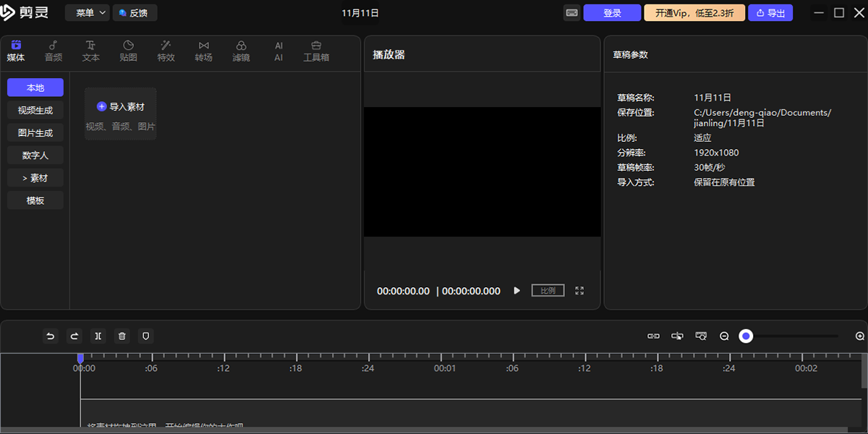Click the delete trash icon
868x434 pixels.
click(122, 336)
